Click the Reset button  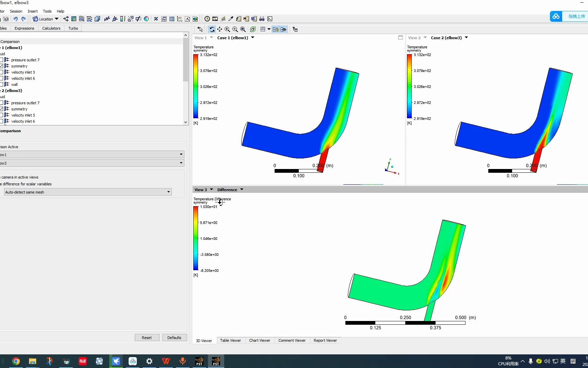[147, 337]
